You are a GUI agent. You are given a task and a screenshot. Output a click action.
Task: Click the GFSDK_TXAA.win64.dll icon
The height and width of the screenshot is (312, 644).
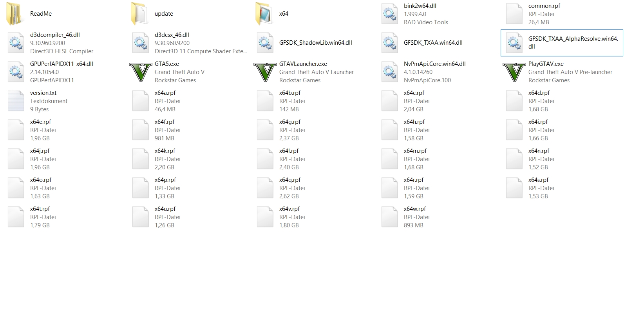click(389, 43)
